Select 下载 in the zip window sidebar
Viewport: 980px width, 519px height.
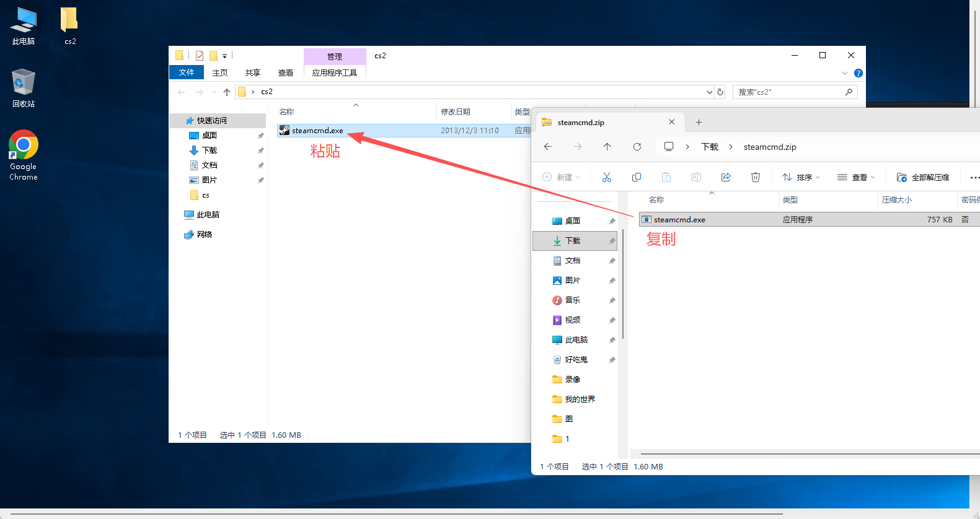[572, 241]
